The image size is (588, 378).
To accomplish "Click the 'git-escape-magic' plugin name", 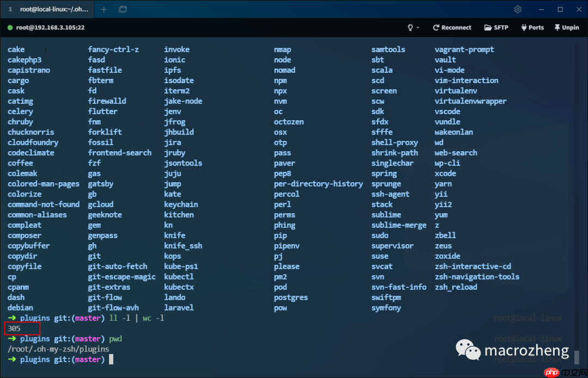I will (122, 277).
